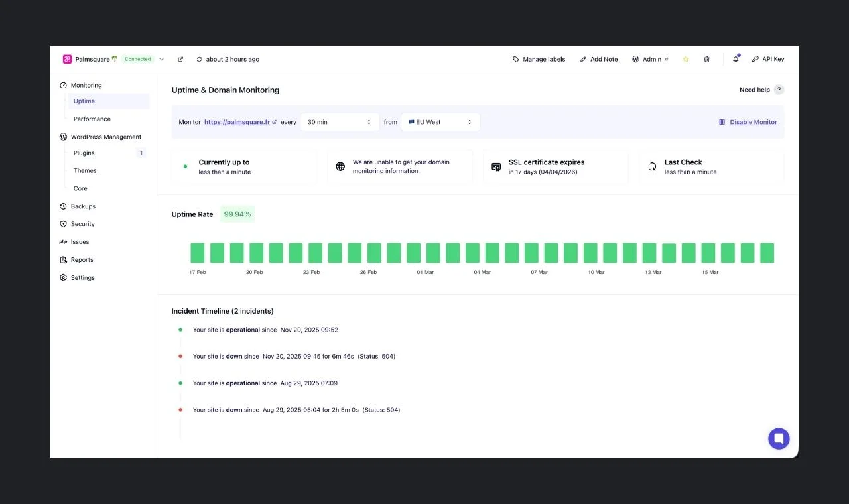Screen dimensions: 849x504
Task: Click the star favorite icon
Action: [686, 60]
